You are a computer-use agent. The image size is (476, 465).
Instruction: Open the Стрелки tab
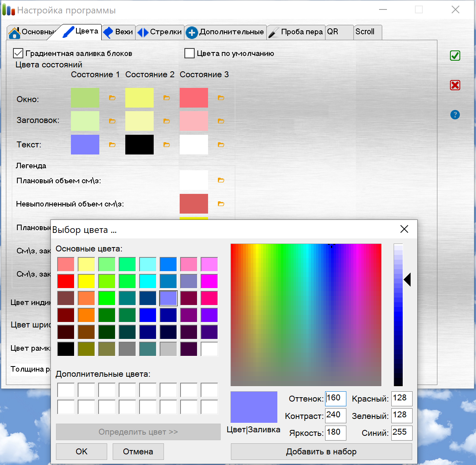tap(160, 32)
